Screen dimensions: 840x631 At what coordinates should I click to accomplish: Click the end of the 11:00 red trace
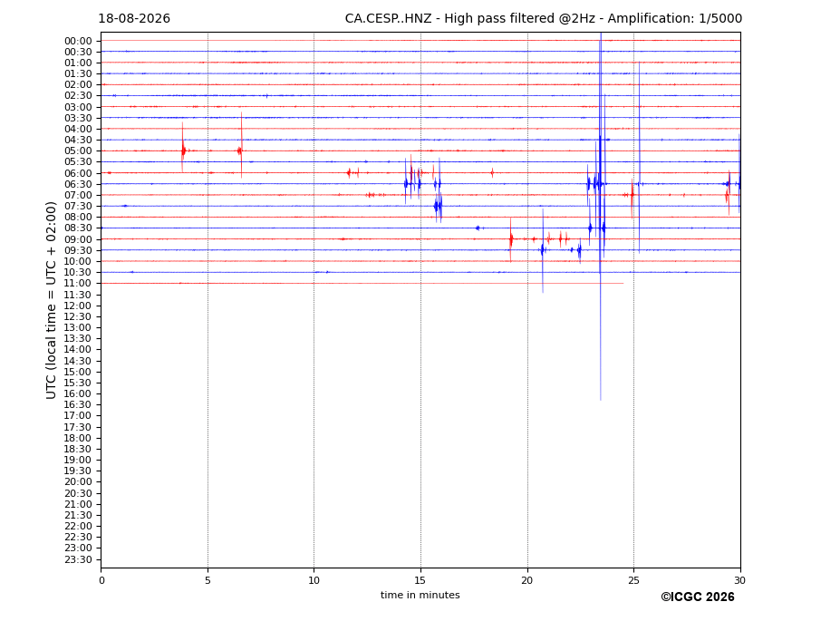(623, 283)
